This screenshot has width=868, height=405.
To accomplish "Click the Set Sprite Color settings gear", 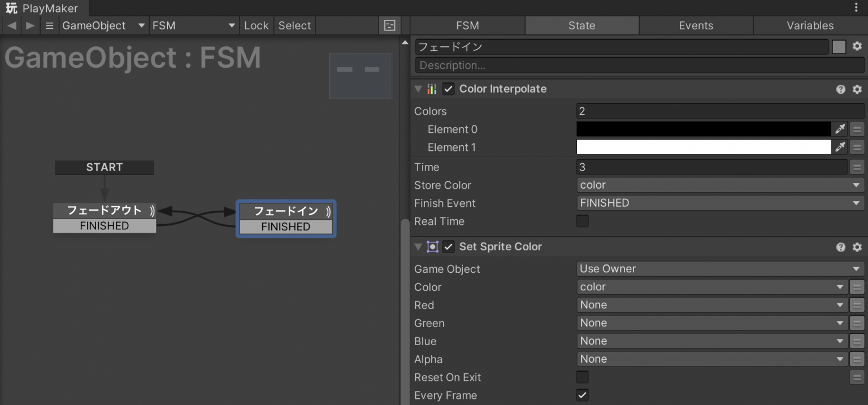I will (857, 247).
